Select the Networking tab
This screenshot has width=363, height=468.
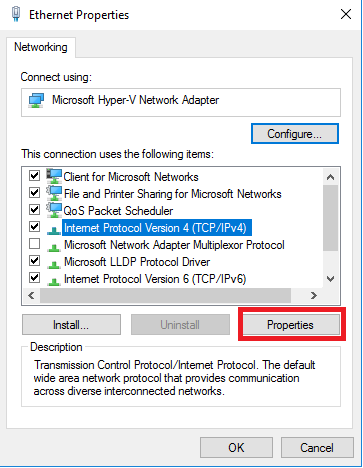41,47
